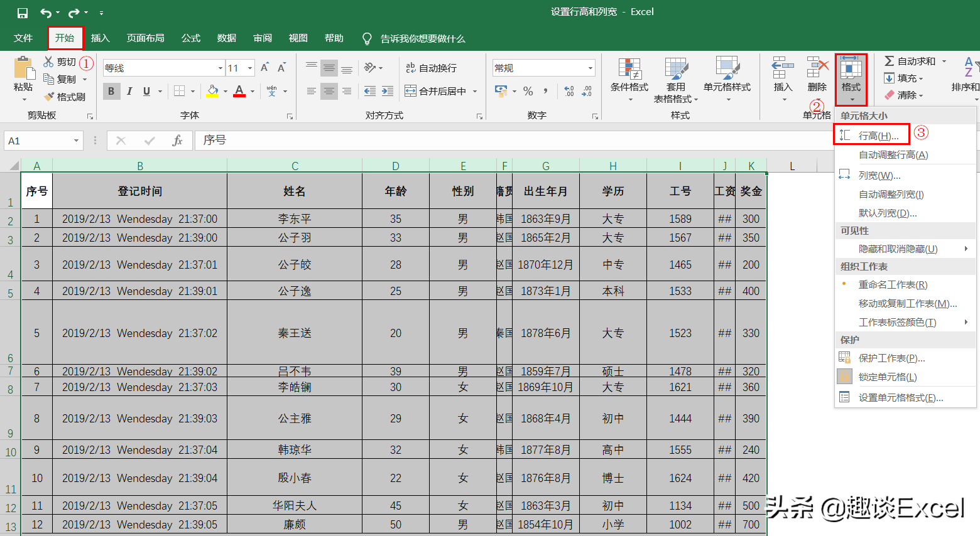Align cell text to the left
Screen dimensions: 980x536
[x=312, y=91]
